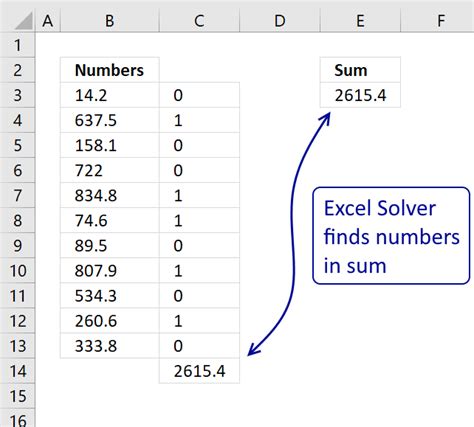Select cell E3 containing 2615.4
Image resolution: width=474 pixels, height=427 pixels.
[x=360, y=95]
